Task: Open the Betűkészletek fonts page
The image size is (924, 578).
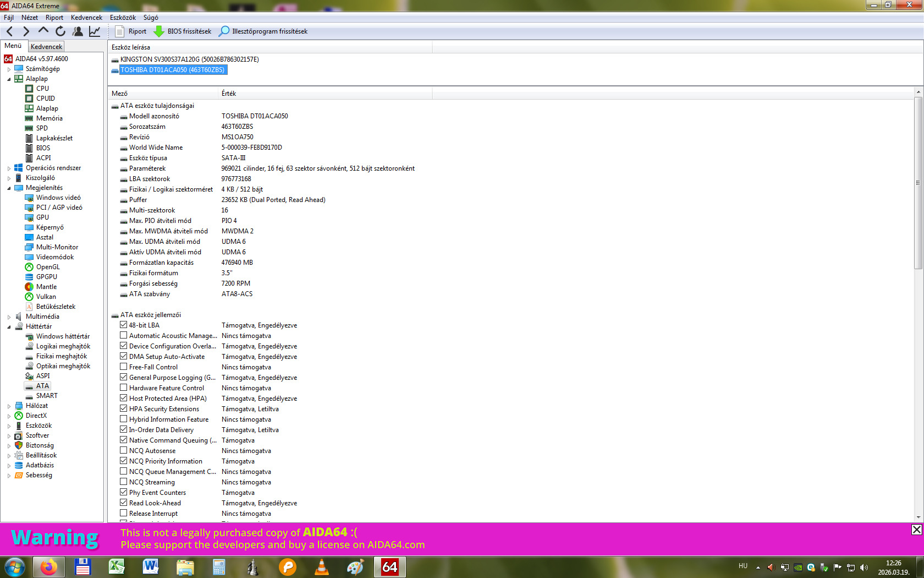Action: 56,307
